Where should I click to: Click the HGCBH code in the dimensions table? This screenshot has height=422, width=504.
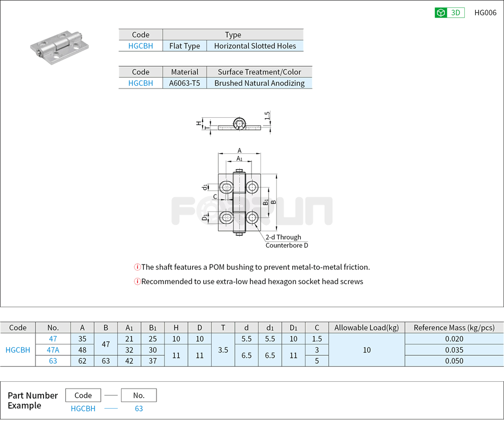tap(18, 350)
